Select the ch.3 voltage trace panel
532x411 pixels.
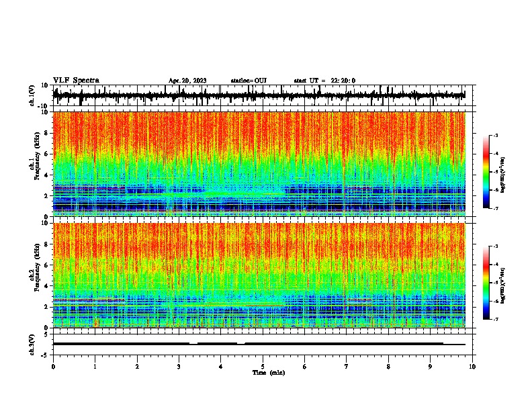(263, 345)
